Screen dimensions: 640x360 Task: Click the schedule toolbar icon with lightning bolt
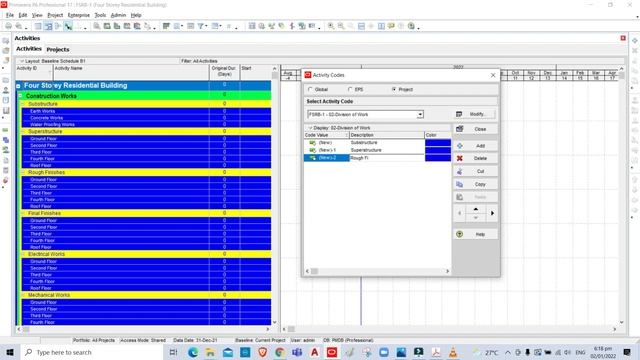292,26
